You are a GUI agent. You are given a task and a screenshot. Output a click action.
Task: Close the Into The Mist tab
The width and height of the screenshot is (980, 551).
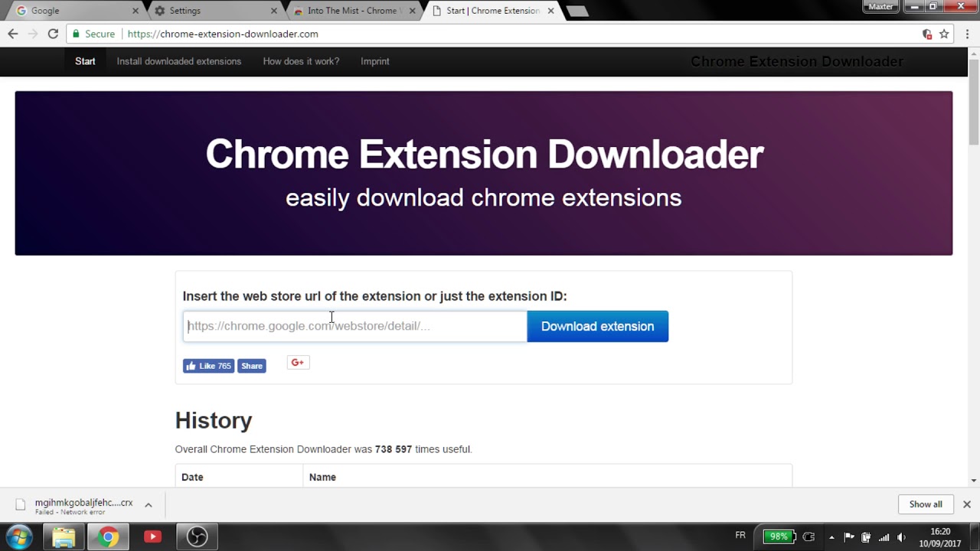pyautogui.click(x=413, y=11)
